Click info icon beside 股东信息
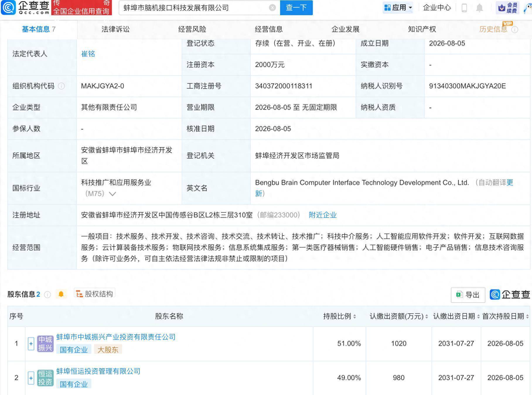532x395 pixels. 47,294
